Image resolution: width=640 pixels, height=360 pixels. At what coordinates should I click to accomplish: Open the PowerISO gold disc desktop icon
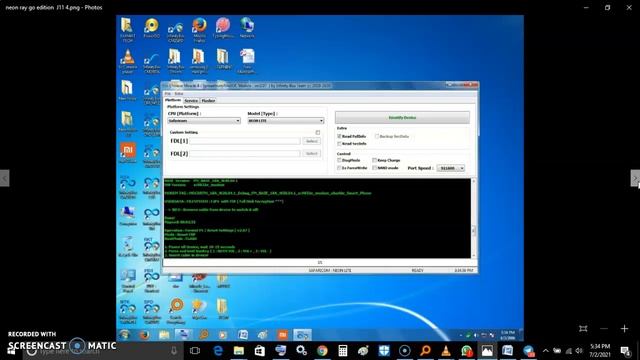point(151,28)
